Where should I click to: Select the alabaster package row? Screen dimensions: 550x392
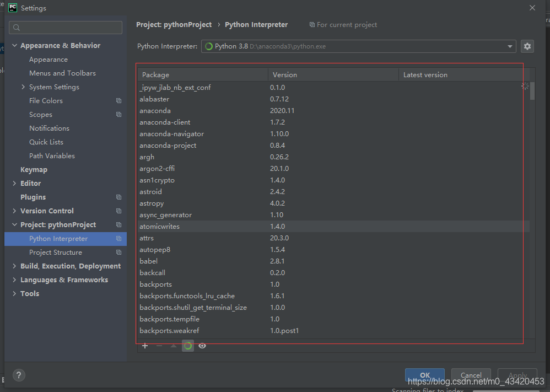(x=333, y=99)
